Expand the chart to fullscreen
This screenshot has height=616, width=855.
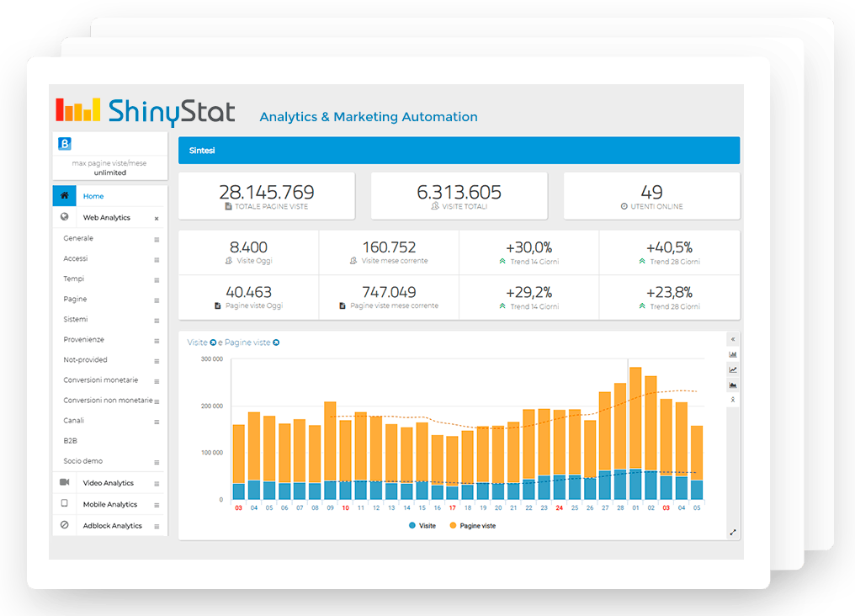[732, 532]
